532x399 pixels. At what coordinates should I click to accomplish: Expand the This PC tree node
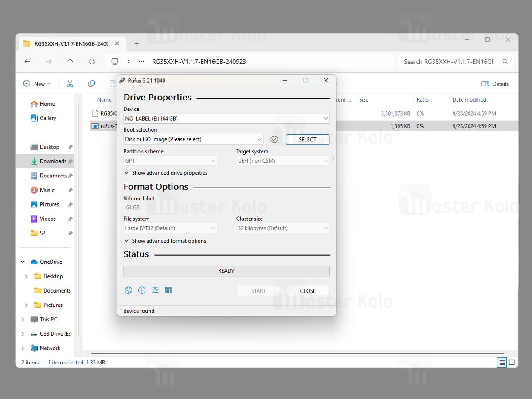[x=23, y=319]
